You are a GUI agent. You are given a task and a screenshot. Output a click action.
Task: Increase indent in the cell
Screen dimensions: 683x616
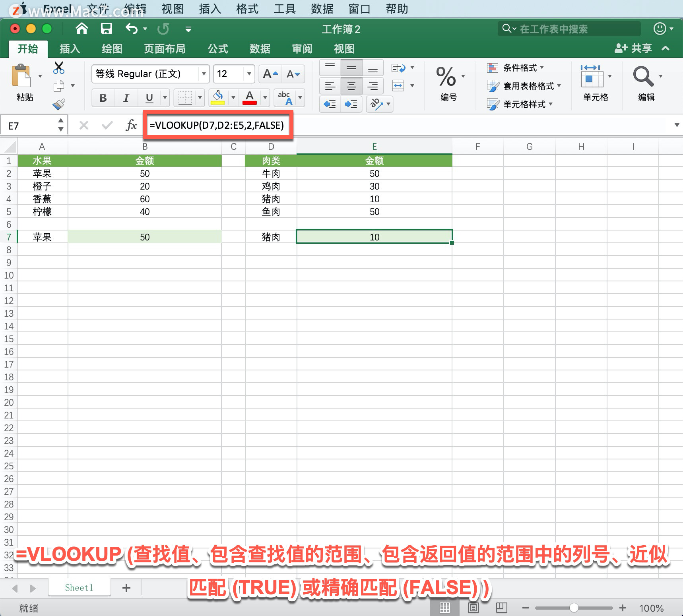tap(351, 104)
